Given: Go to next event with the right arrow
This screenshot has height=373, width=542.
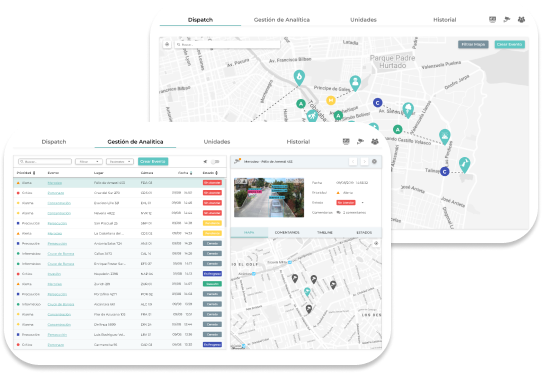Looking at the screenshot, I should click(364, 161).
